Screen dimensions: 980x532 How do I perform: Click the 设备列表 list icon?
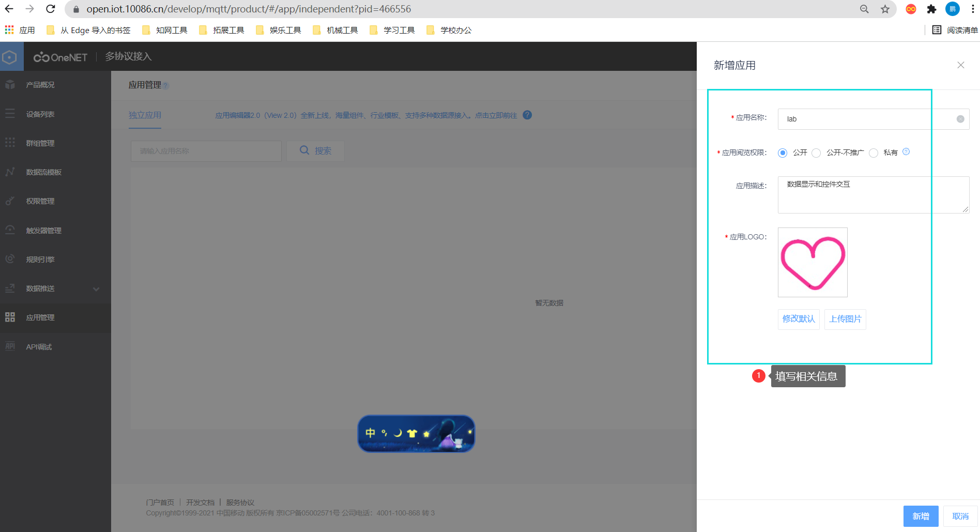coord(10,114)
